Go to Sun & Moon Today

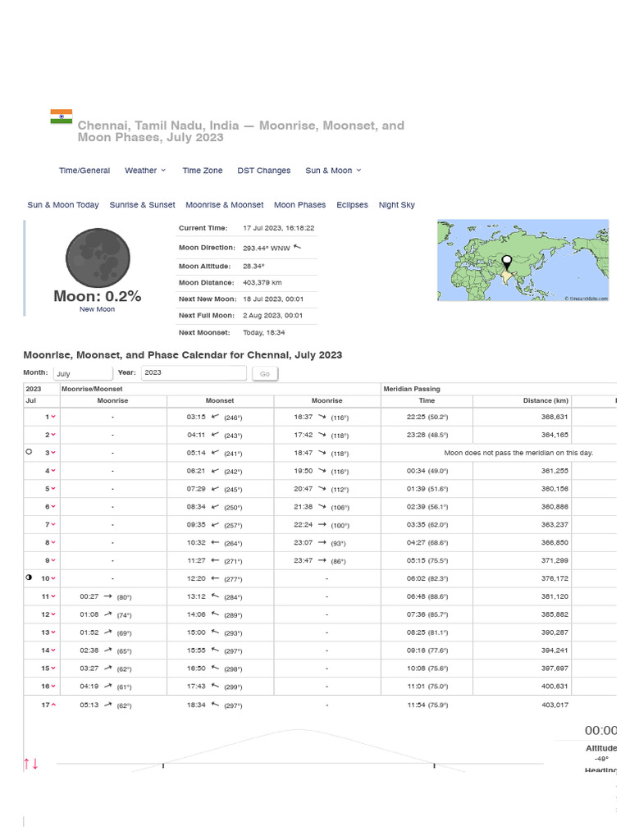[x=63, y=204]
